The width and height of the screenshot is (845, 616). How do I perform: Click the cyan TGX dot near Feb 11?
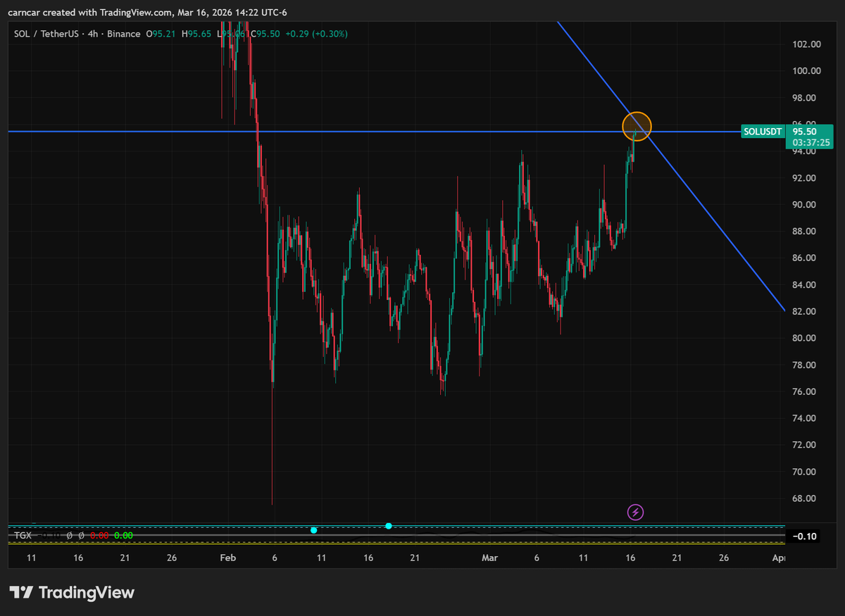point(313,530)
